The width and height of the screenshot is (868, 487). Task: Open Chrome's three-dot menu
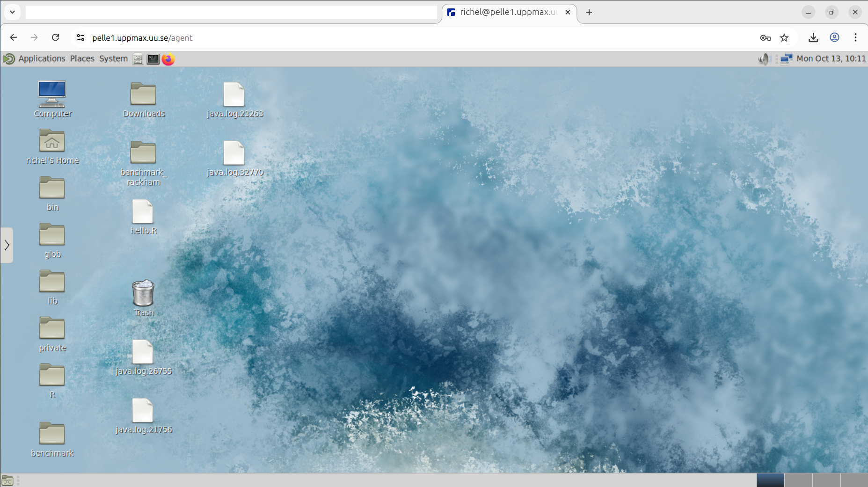click(856, 38)
